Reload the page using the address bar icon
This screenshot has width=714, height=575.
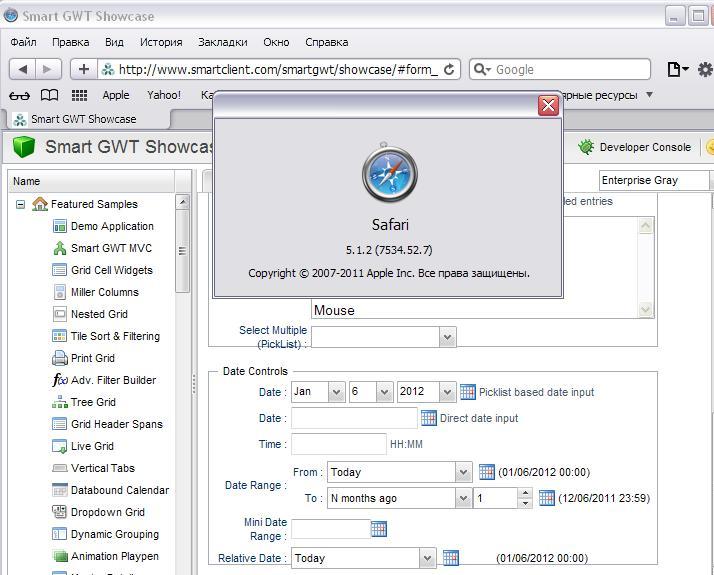tap(449, 69)
